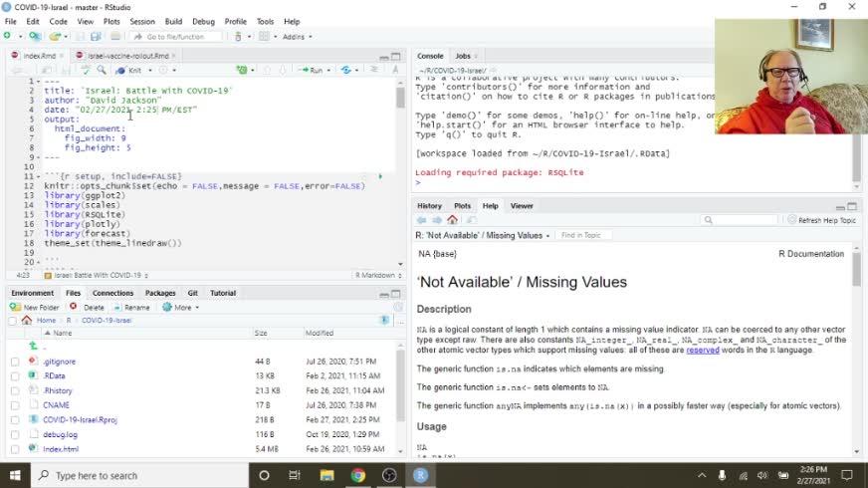Open the COVID-19-Israel.Rproj file link

[x=80, y=420]
